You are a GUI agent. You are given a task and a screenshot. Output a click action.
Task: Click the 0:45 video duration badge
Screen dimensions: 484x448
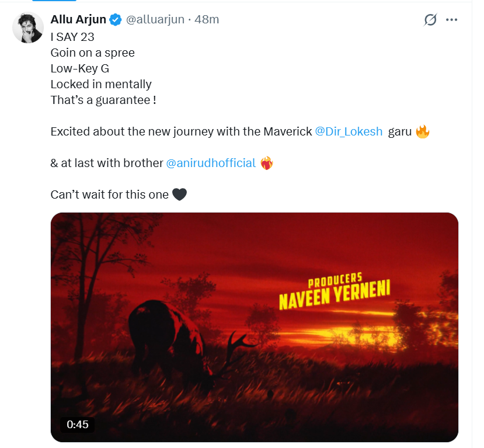(78, 424)
